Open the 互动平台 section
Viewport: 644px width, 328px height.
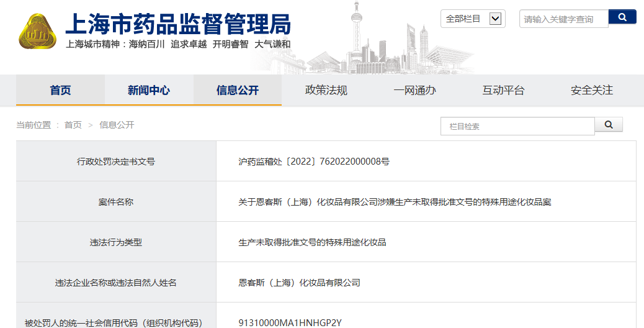(503, 91)
